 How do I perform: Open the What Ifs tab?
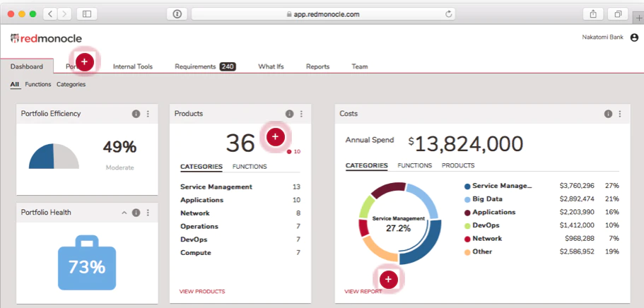271,66
